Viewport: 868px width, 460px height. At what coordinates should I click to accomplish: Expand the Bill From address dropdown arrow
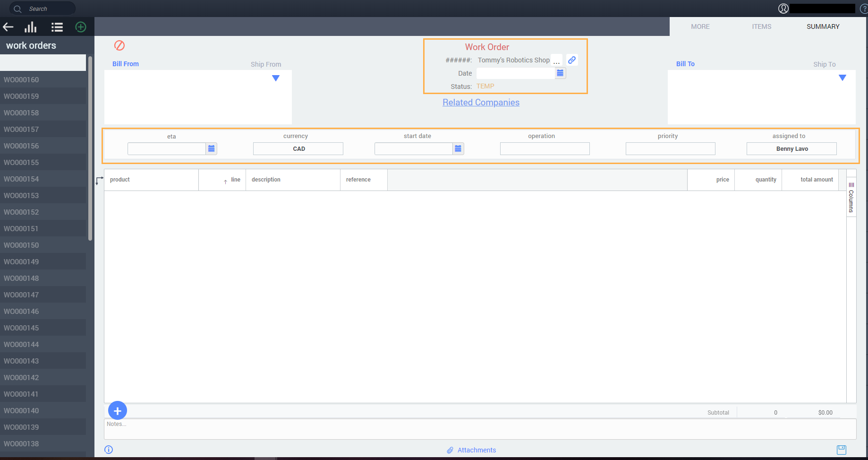point(276,78)
